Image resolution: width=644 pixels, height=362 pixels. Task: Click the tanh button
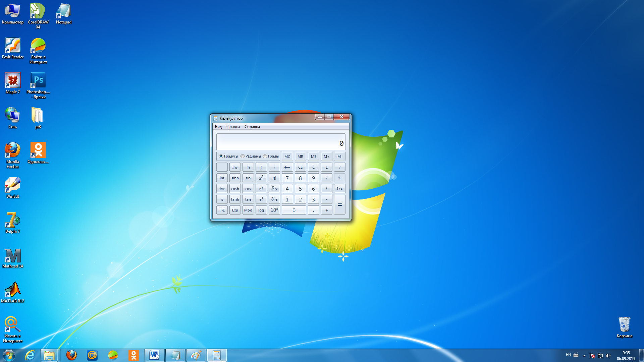click(235, 199)
